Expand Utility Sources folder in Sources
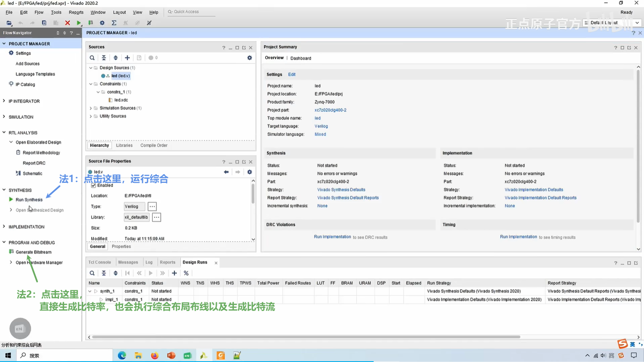The height and width of the screenshot is (362, 644). click(x=91, y=116)
